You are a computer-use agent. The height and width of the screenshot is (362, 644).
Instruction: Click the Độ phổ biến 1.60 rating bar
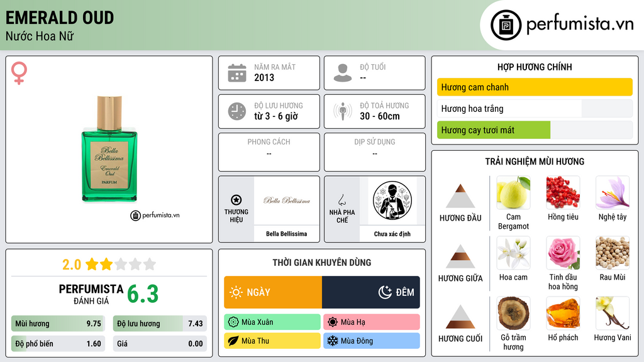[x=58, y=344]
